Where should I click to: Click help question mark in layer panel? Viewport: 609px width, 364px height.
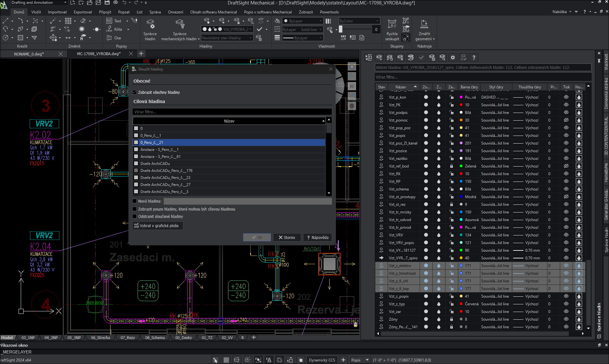pos(474,57)
